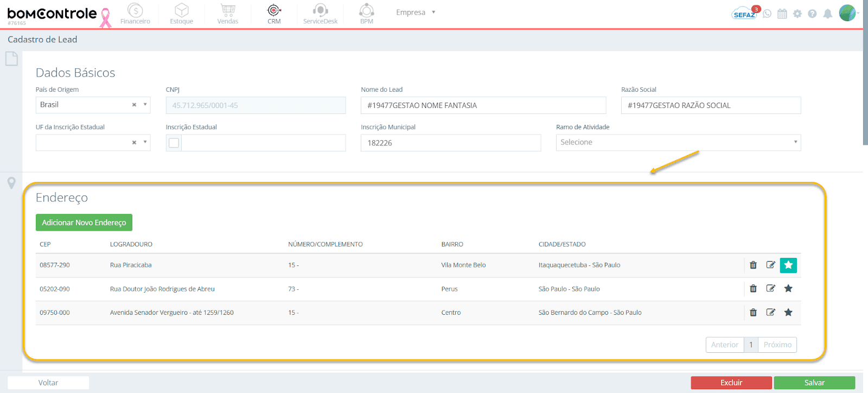Open the Estoque module
The height and width of the screenshot is (393, 868).
(x=182, y=14)
